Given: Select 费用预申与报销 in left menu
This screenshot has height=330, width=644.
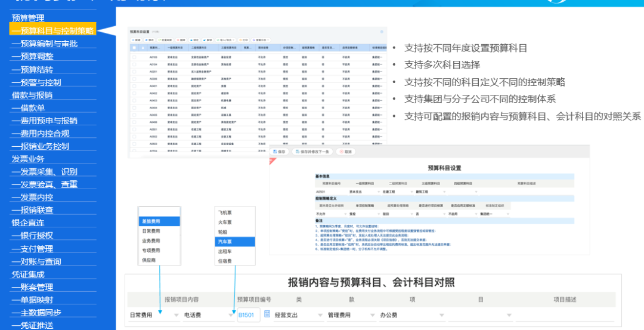Looking at the screenshot, I should click(44, 121).
